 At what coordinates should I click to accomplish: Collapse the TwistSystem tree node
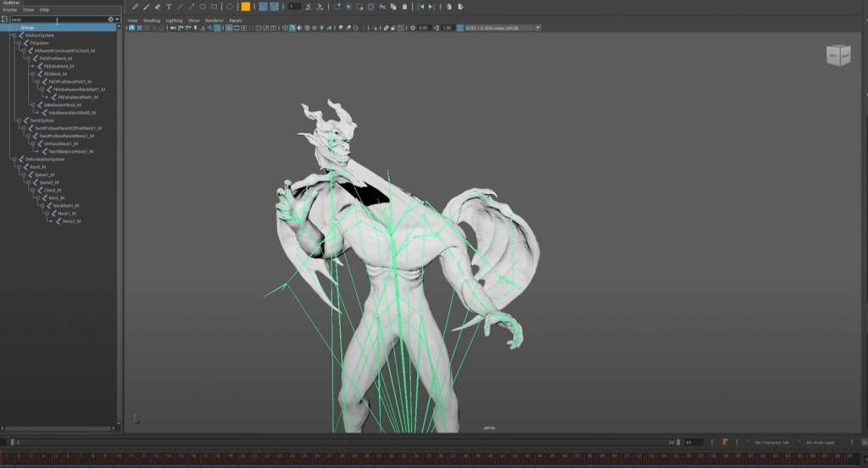(19, 120)
